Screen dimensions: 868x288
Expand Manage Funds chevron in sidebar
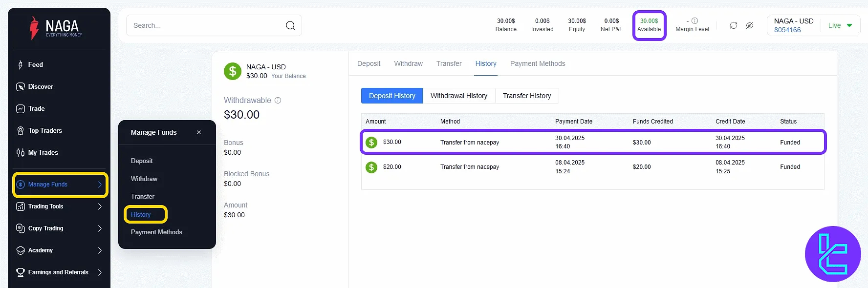click(x=100, y=185)
